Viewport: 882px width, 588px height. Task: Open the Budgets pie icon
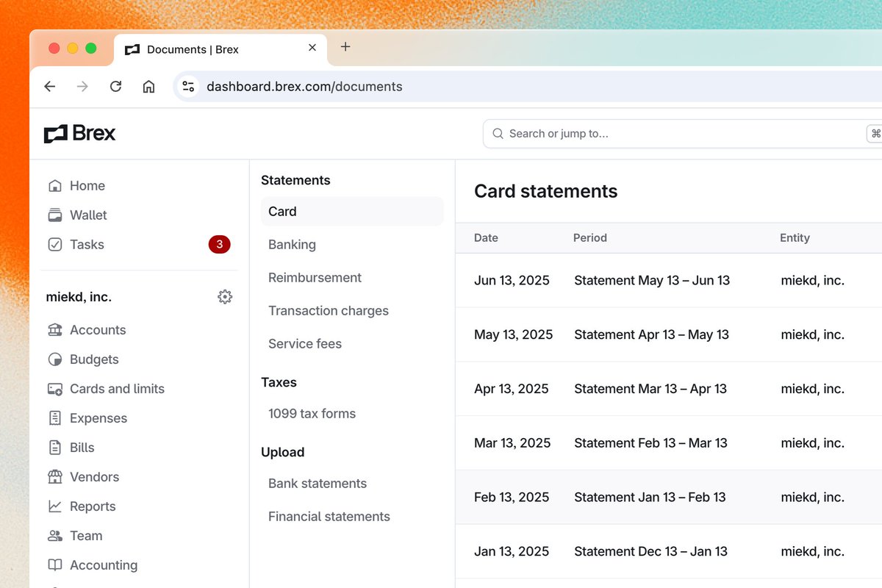(x=55, y=359)
